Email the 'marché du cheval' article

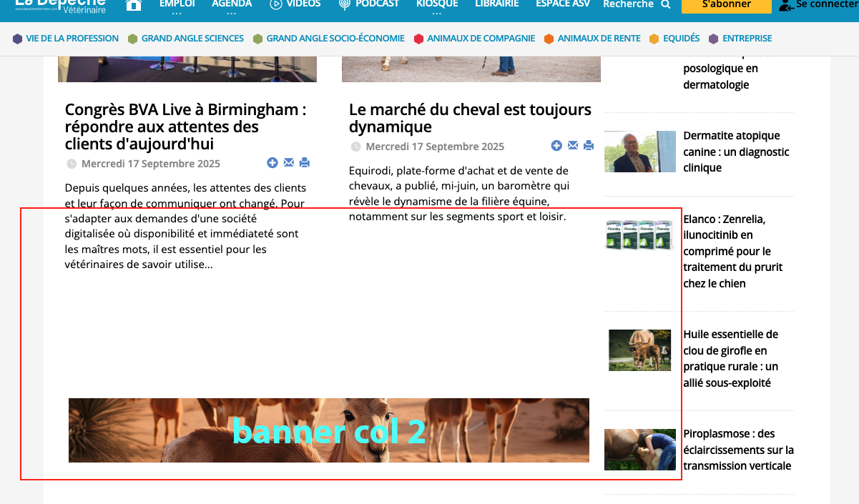(573, 146)
